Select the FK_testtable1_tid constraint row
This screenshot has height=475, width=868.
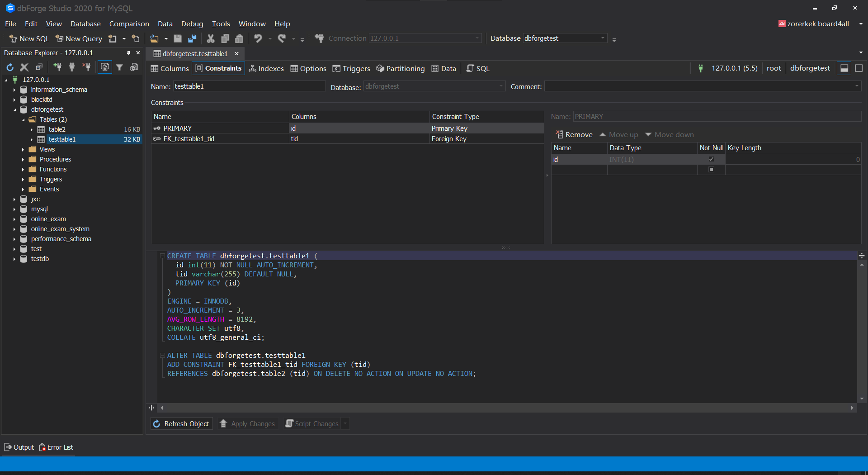189,139
